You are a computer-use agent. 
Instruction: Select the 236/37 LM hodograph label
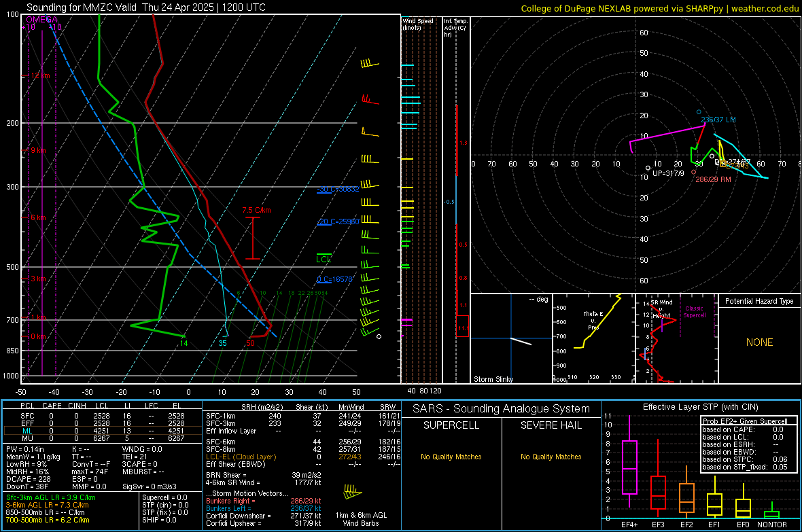718,120
